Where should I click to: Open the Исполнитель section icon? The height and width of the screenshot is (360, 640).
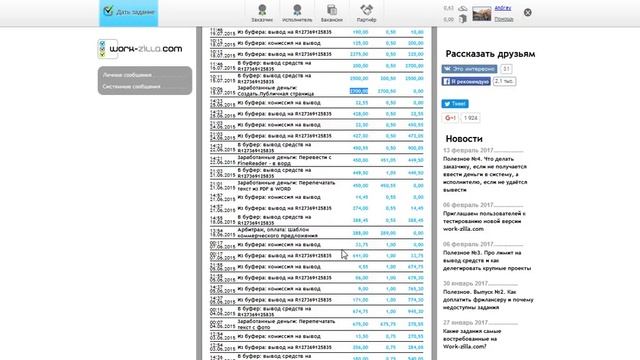pyautogui.click(x=297, y=13)
